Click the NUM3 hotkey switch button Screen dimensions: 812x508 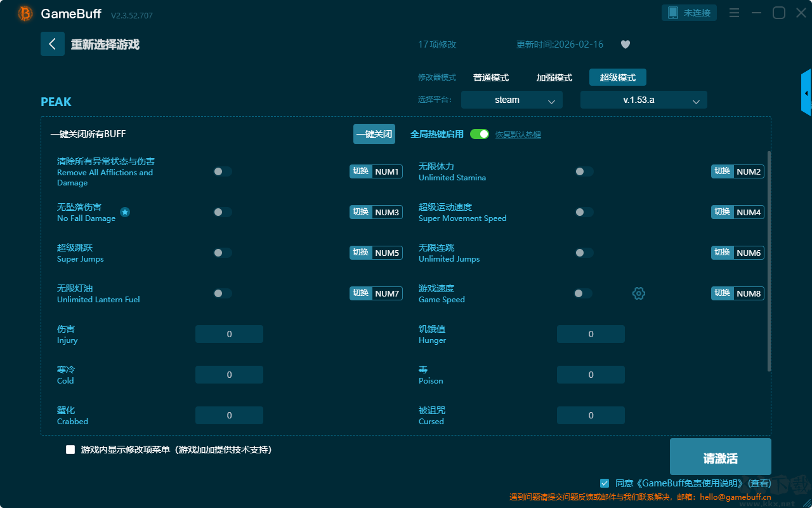[376, 212]
